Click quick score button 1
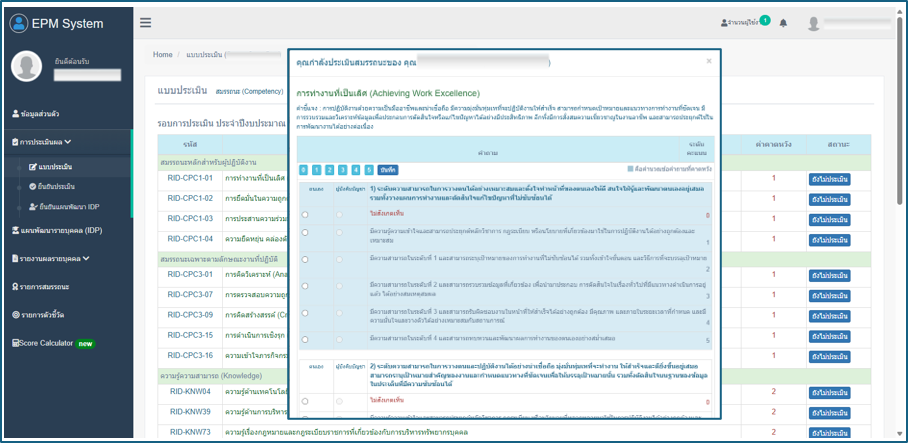 coord(316,170)
